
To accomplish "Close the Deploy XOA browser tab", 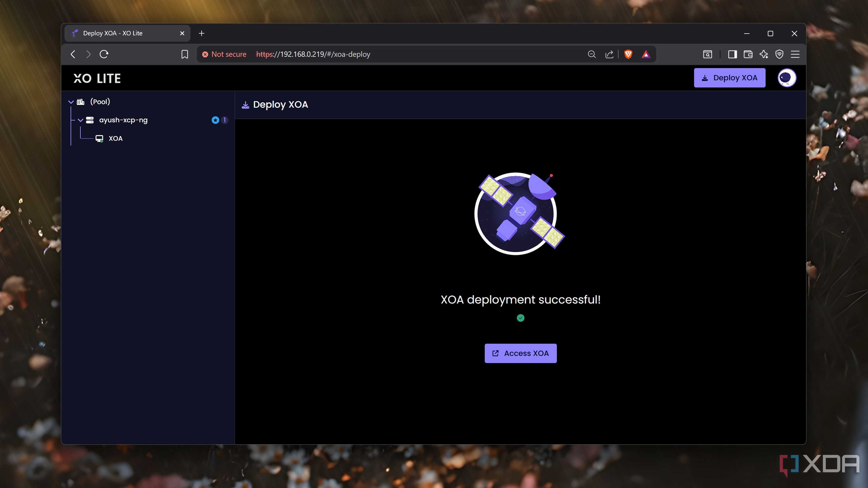I will pyautogui.click(x=182, y=33).
